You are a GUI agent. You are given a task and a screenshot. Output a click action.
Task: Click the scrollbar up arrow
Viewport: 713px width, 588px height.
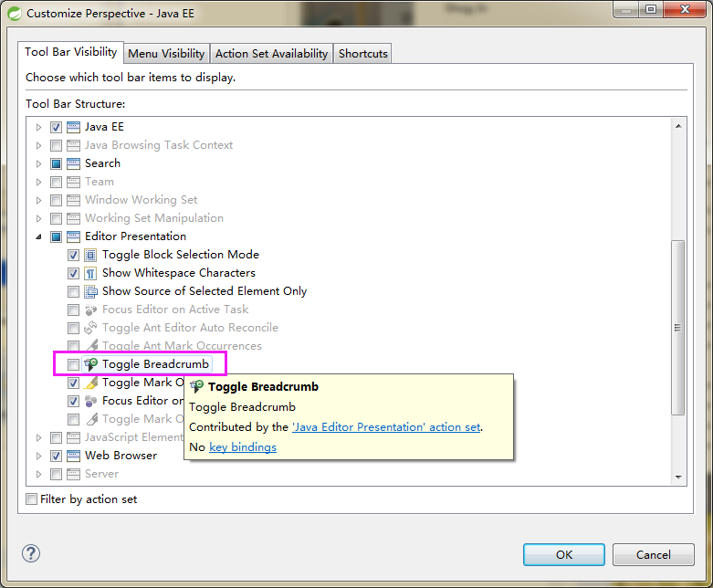click(678, 126)
